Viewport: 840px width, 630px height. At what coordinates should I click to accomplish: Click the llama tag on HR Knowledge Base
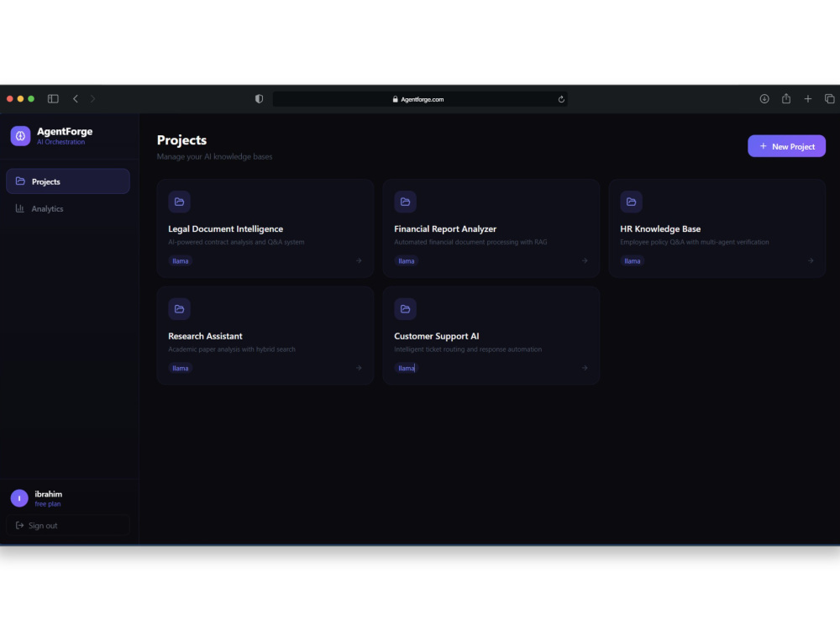point(633,261)
